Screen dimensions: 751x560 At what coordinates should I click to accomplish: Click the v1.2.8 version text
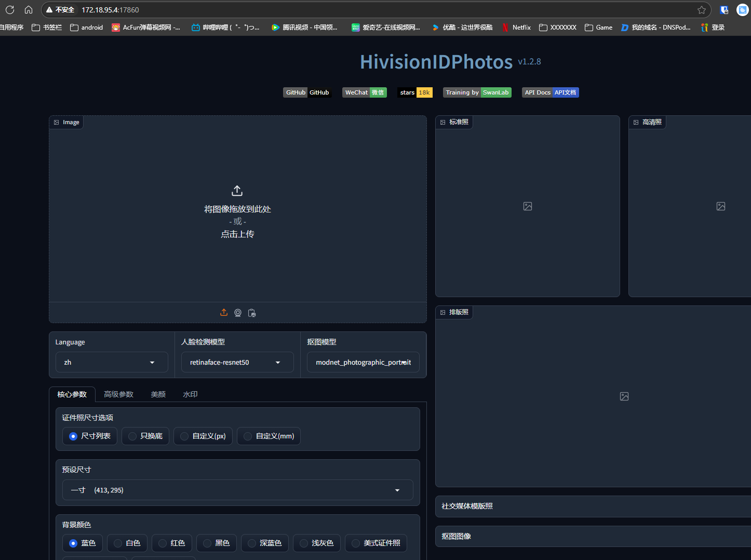click(529, 62)
